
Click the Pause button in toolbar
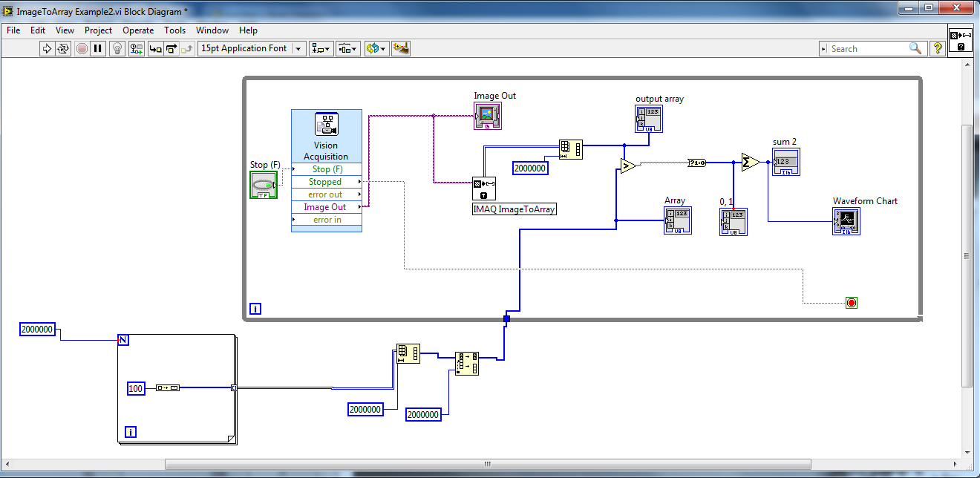99,48
